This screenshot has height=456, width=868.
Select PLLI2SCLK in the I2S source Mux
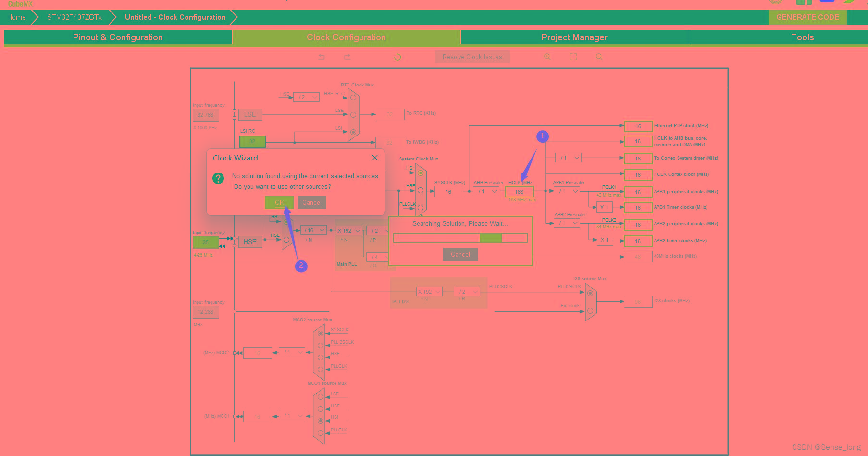tap(590, 293)
